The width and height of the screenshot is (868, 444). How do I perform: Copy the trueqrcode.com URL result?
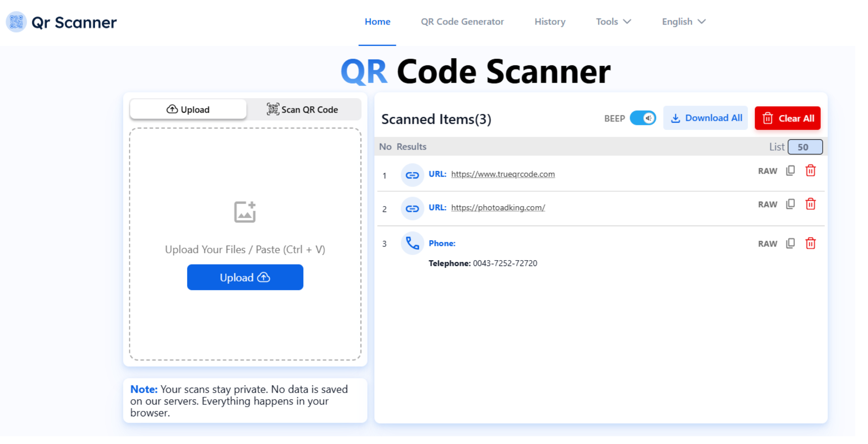(x=790, y=171)
